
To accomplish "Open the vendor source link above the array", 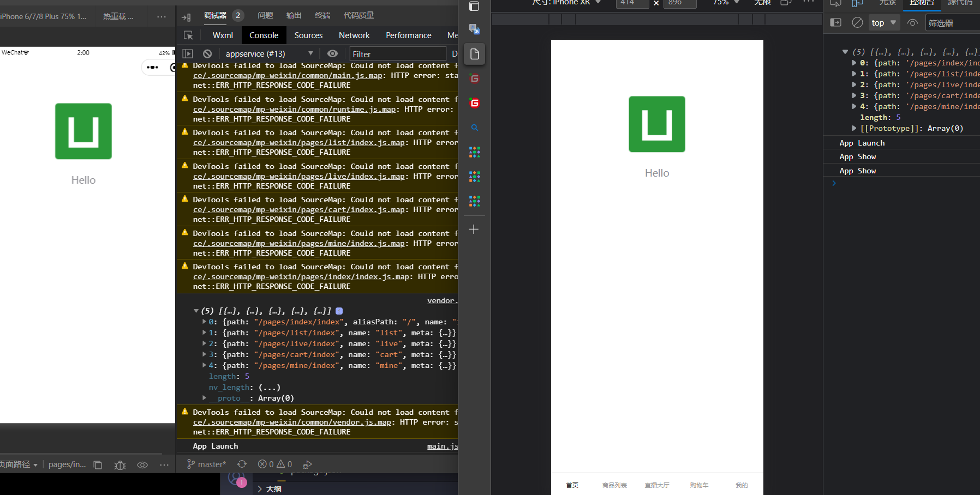I will click(x=442, y=301).
